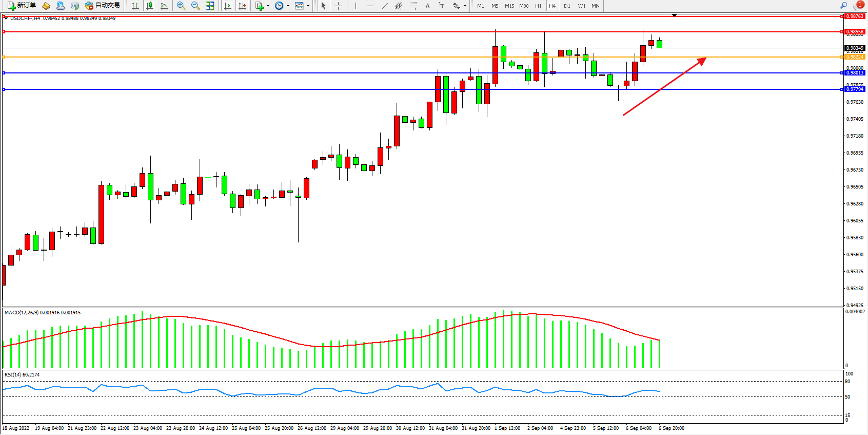This screenshot has height=435, width=868.
Task: Switch to the M15 timeframe
Action: pyautogui.click(x=509, y=6)
